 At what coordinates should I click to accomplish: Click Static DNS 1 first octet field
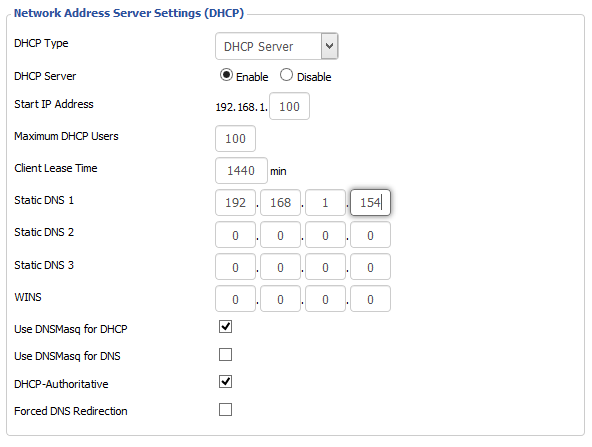235,203
